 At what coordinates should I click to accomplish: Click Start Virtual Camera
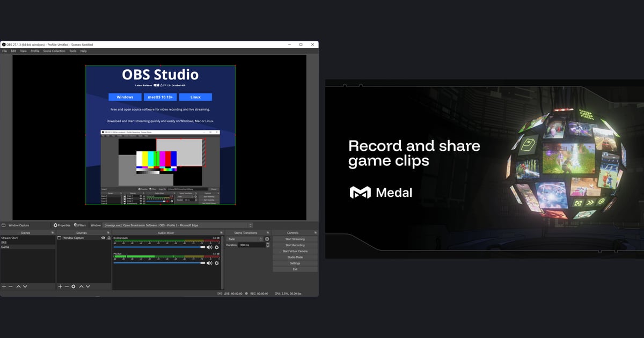click(x=295, y=251)
